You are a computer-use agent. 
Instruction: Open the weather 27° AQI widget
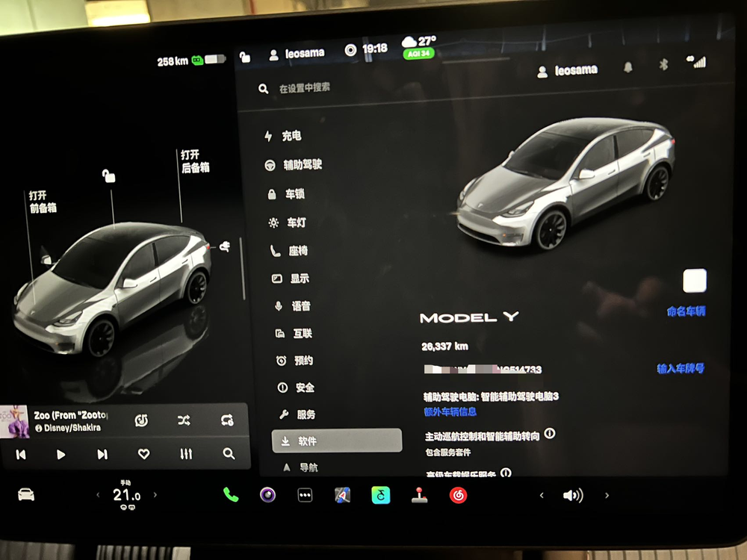419,47
